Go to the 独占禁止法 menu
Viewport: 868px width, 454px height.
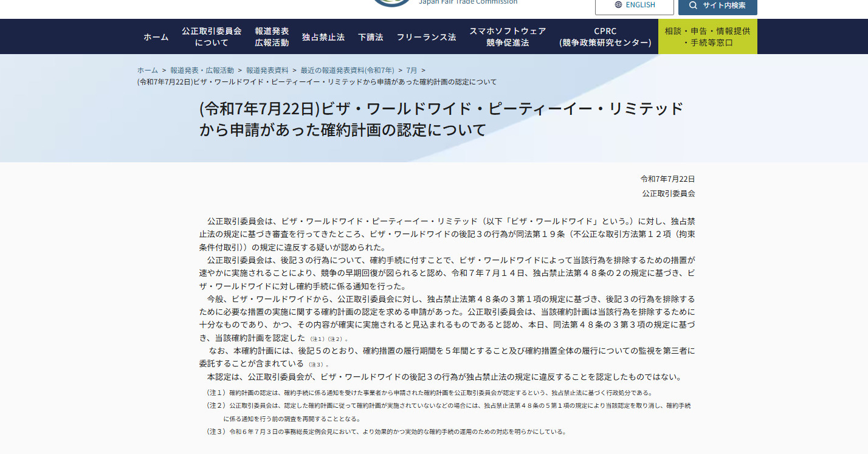pyautogui.click(x=323, y=37)
